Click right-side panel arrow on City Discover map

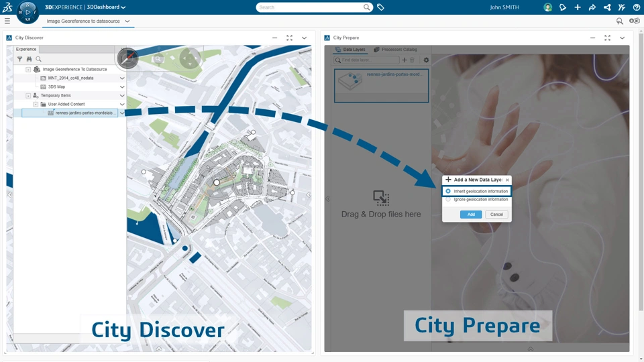point(309,195)
